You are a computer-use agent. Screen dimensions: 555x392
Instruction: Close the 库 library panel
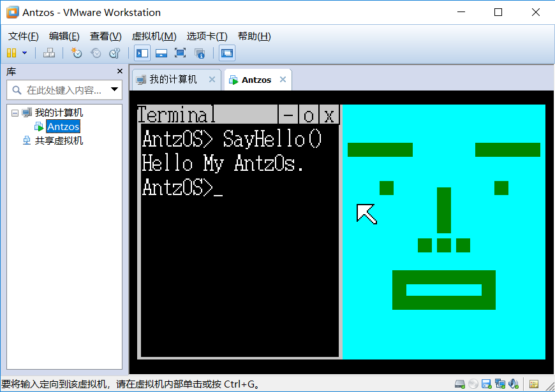pyautogui.click(x=120, y=71)
